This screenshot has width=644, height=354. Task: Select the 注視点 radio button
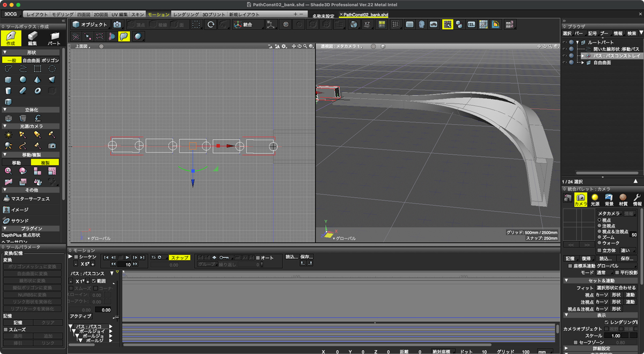pyautogui.click(x=600, y=226)
